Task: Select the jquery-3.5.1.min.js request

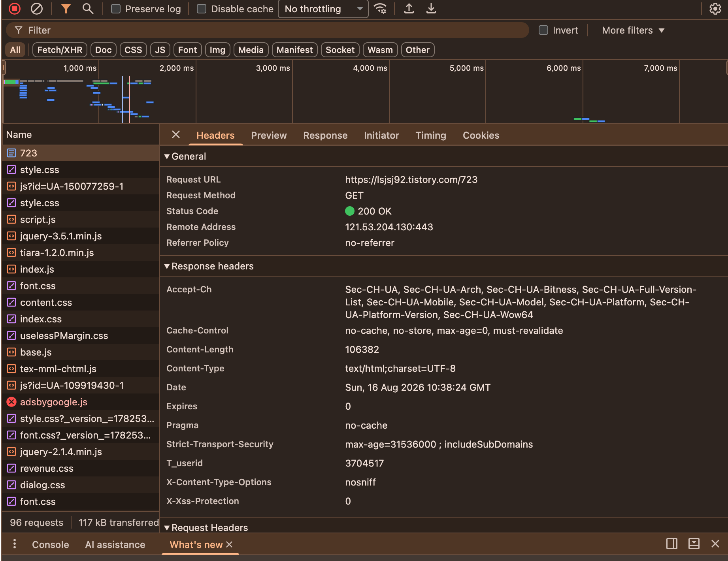Action: (x=81, y=236)
